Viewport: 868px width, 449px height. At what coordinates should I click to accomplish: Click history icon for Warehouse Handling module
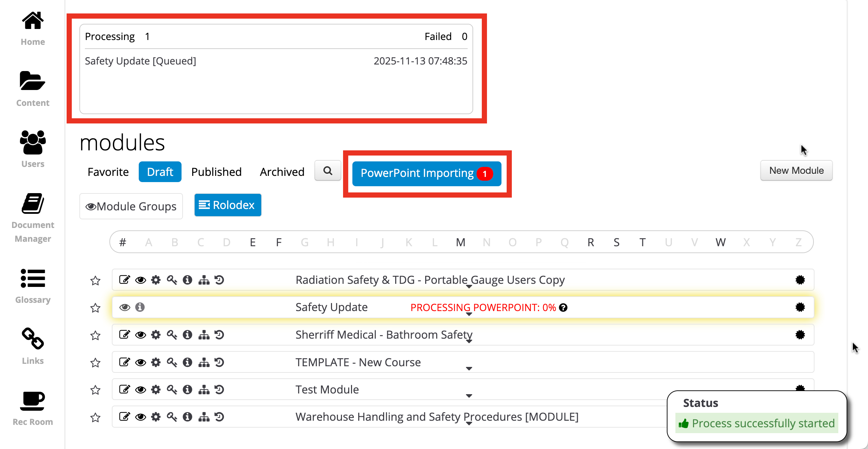pos(220,417)
